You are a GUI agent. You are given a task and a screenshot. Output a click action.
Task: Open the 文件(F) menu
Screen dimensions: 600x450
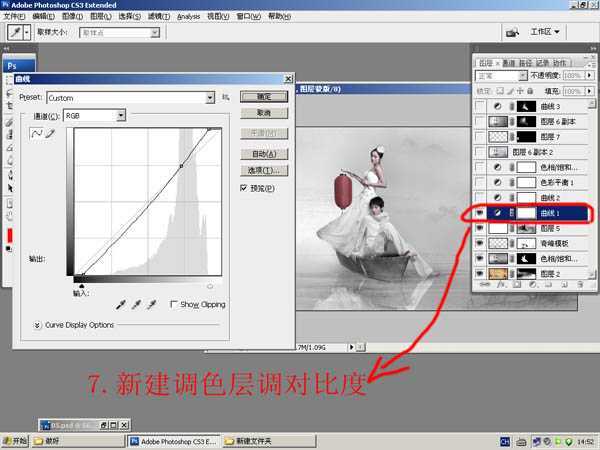click(x=14, y=16)
